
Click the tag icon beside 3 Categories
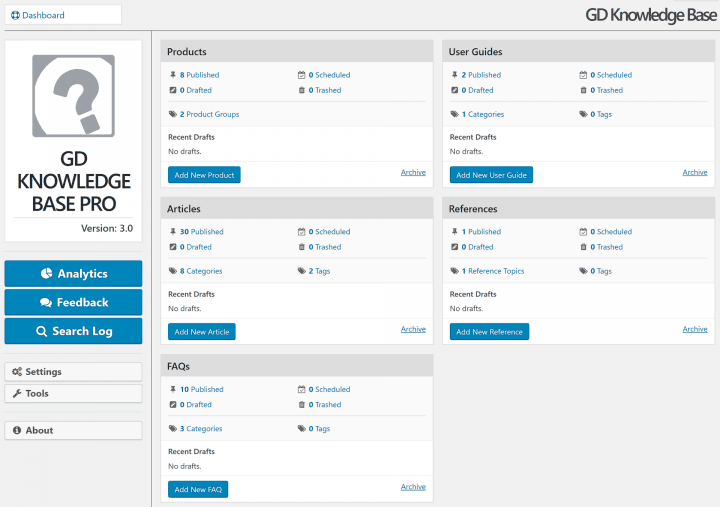(173, 428)
